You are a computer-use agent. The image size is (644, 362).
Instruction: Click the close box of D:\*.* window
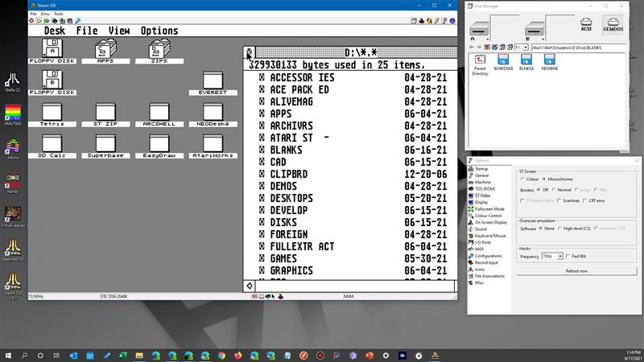coord(250,52)
